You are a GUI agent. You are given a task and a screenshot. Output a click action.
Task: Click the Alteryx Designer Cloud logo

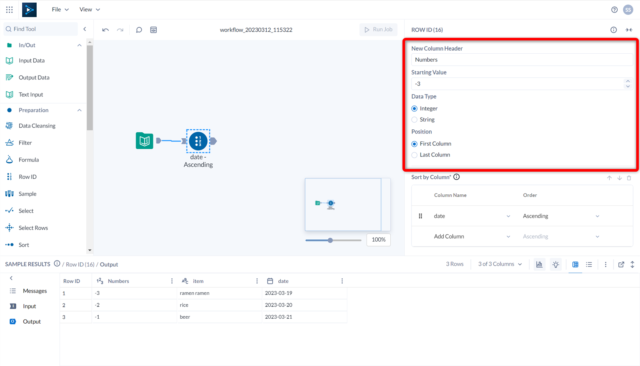tap(29, 9)
